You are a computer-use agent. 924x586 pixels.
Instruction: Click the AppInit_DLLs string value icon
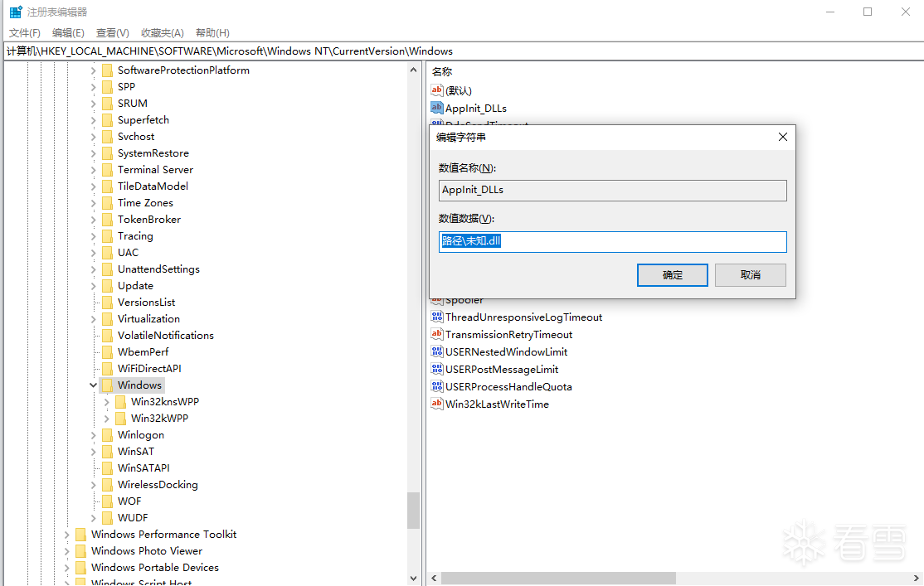point(436,108)
